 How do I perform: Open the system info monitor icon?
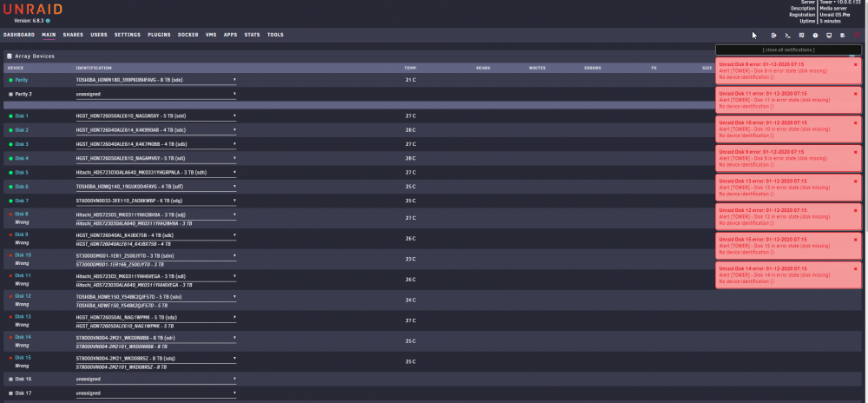(x=829, y=35)
